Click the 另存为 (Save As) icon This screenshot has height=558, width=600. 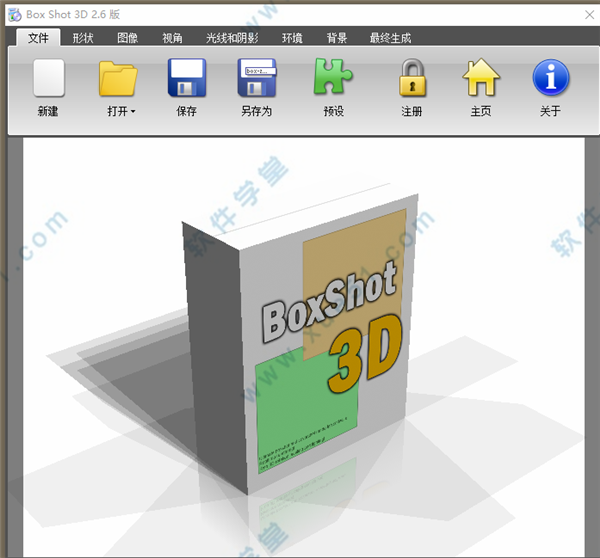(256, 78)
